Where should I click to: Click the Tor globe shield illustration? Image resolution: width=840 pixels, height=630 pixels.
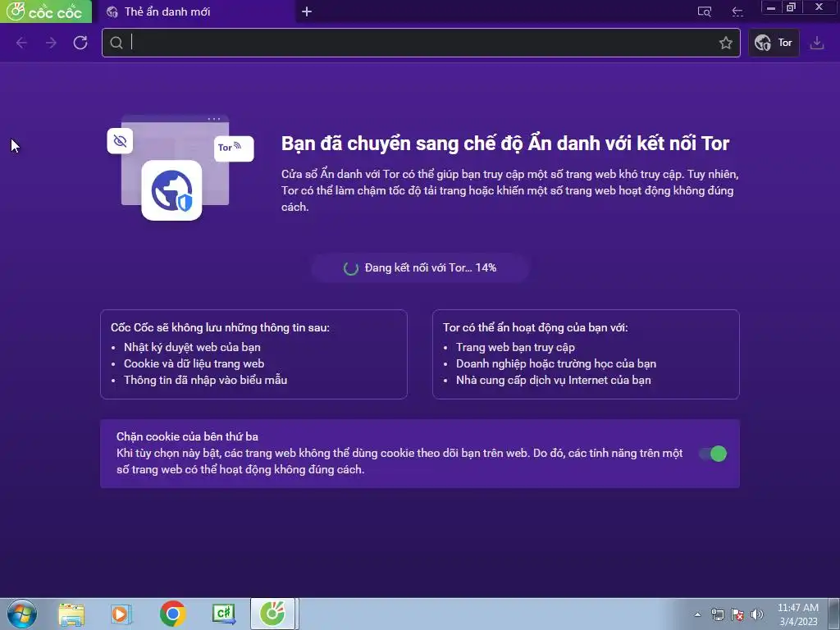coord(172,190)
